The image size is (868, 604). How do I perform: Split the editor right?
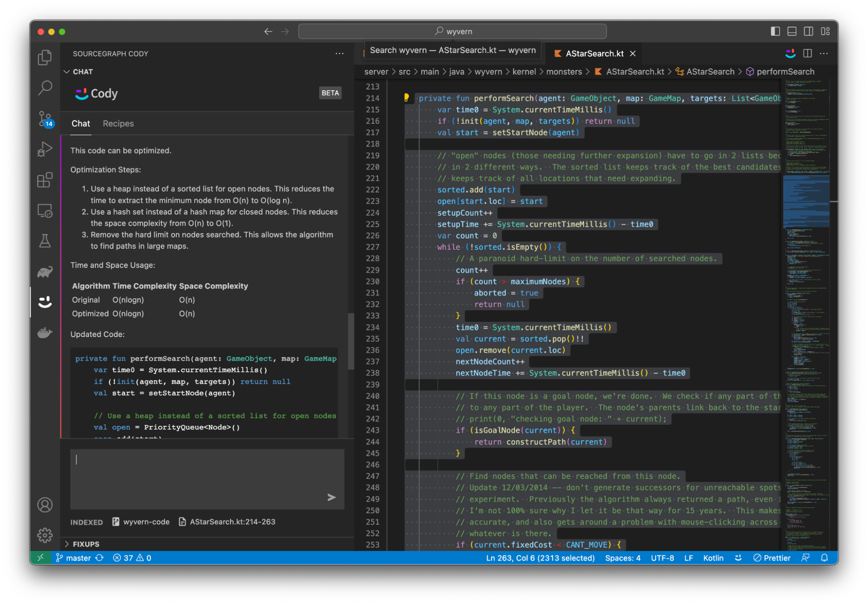pos(807,53)
